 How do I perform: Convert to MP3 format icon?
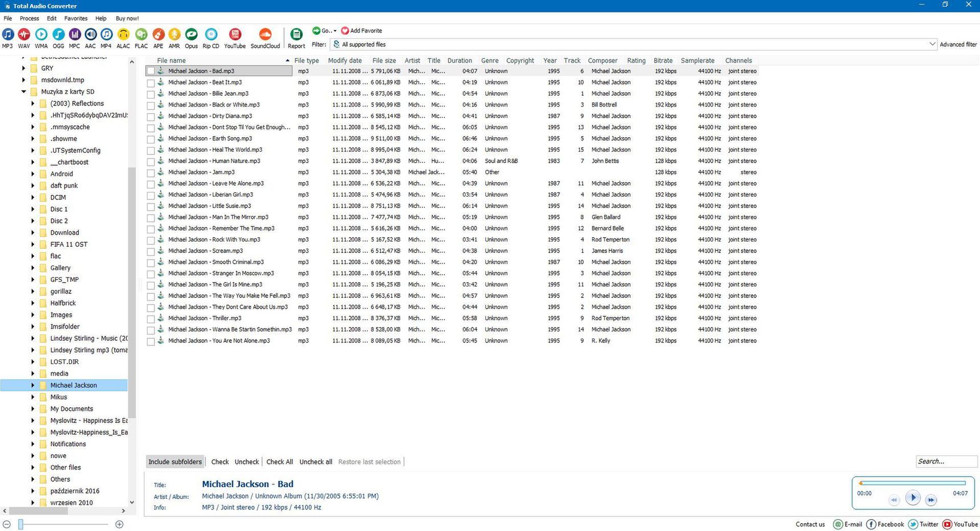tap(7, 35)
